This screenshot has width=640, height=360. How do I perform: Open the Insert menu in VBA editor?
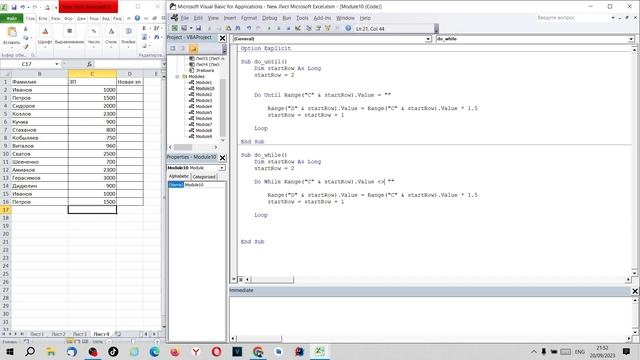coord(230,18)
